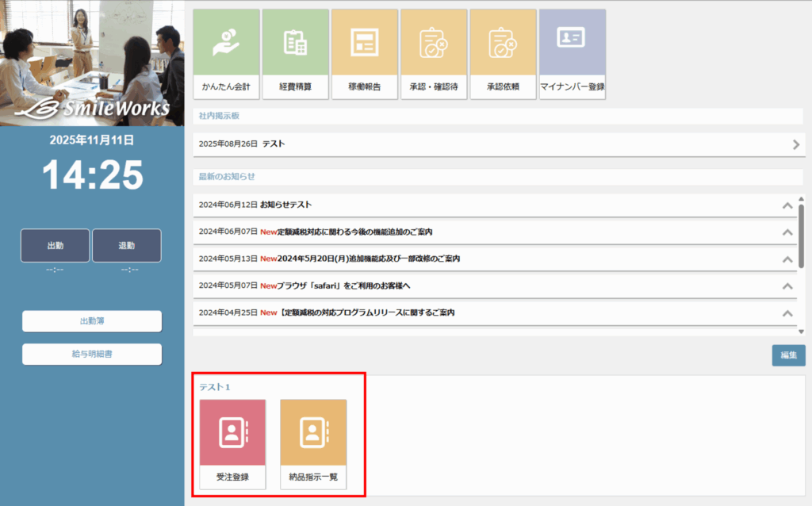Open the 出勤簿 attendance record
The image size is (812, 506).
coord(92,321)
